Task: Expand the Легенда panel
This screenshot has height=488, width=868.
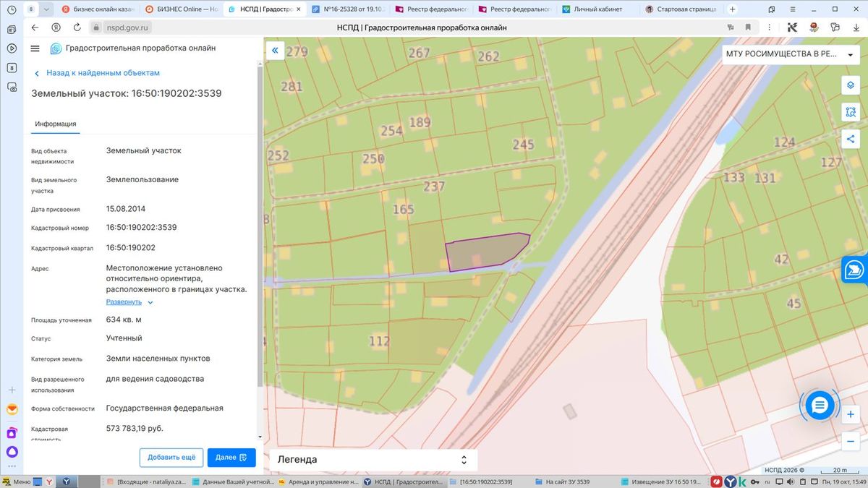Action: pyautogui.click(x=373, y=459)
